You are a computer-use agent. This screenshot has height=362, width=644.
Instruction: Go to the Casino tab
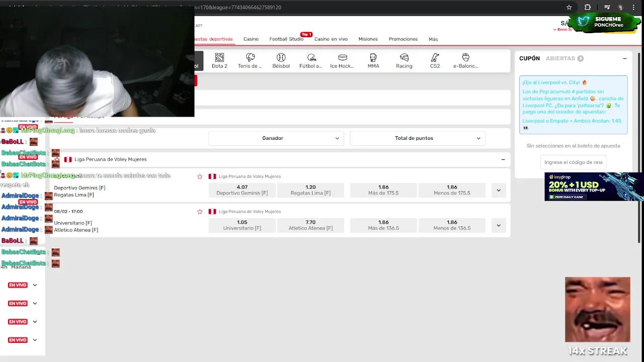tap(251, 39)
